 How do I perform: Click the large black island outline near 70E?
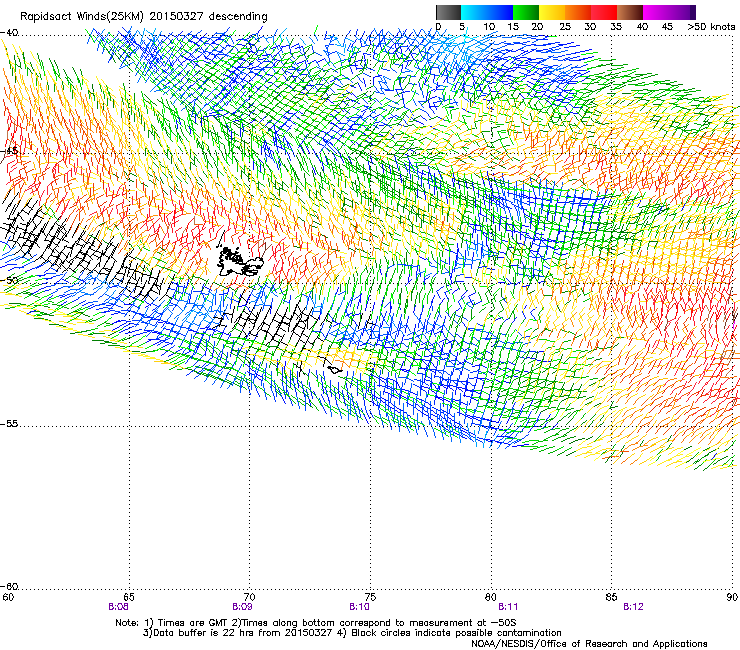(x=240, y=262)
